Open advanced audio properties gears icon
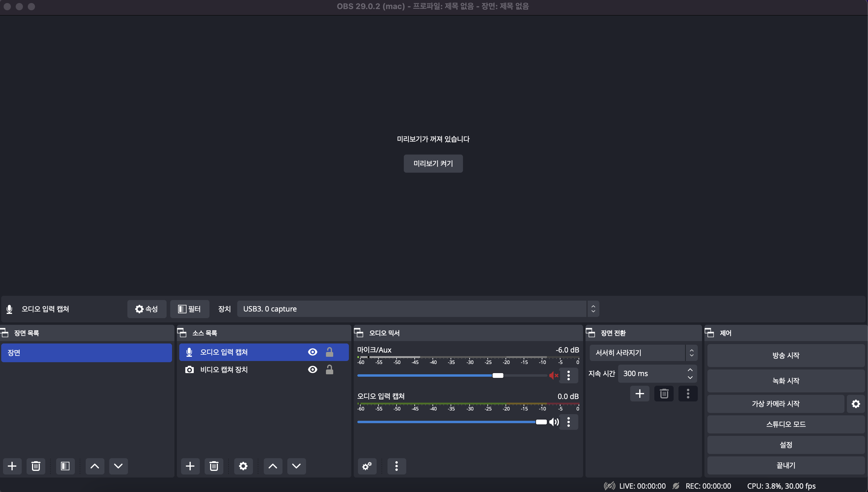This screenshot has width=868, height=492. (367, 466)
